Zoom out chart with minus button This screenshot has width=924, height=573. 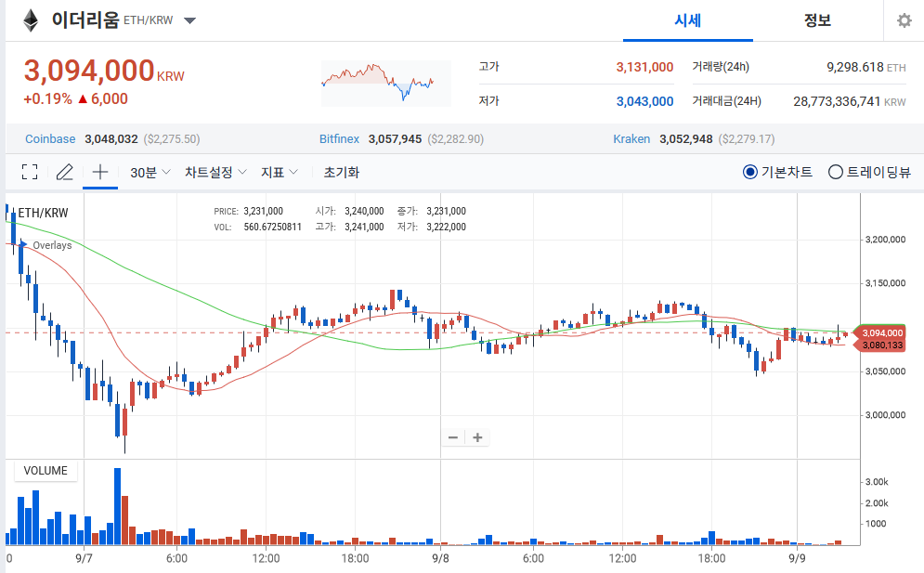(453, 437)
